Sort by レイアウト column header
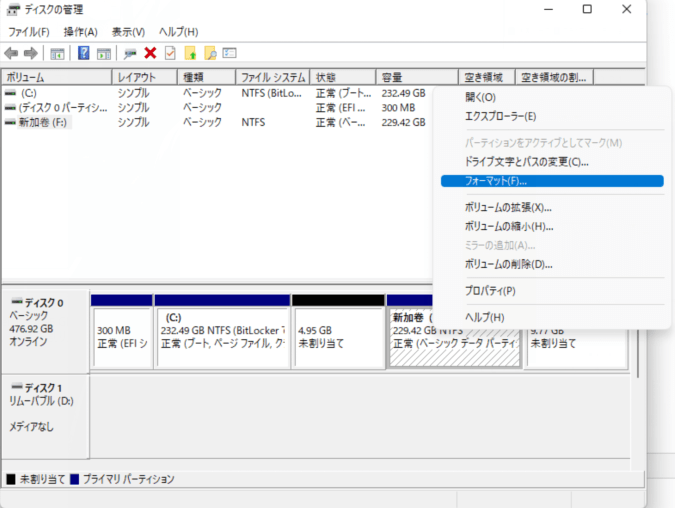Viewport: 675px width, 508px height. click(145, 77)
